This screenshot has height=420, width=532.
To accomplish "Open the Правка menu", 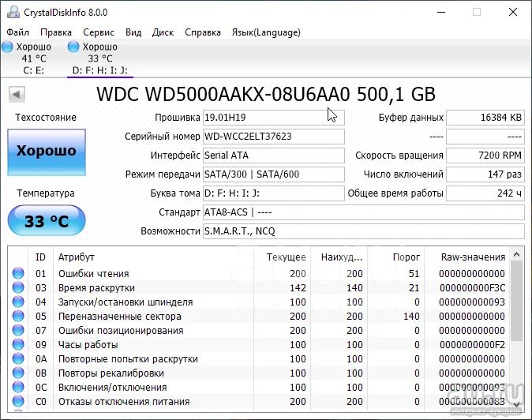I will coord(56,32).
